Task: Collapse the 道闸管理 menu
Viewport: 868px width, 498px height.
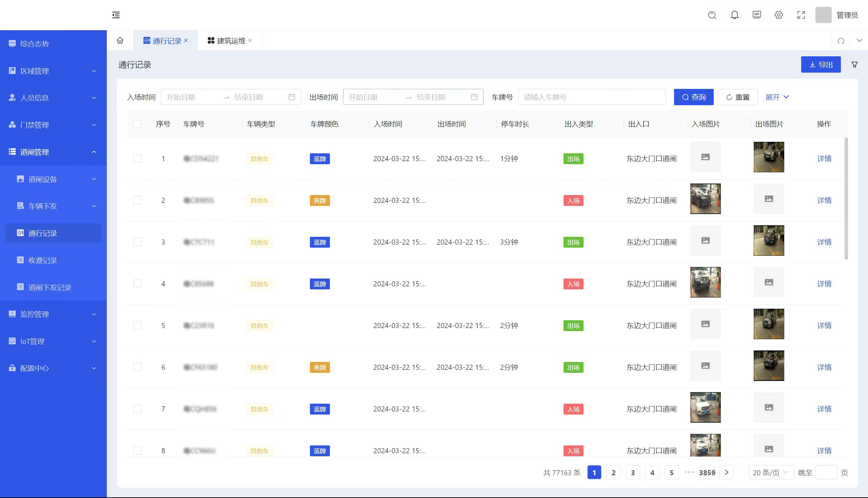Action: click(x=53, y=152)
